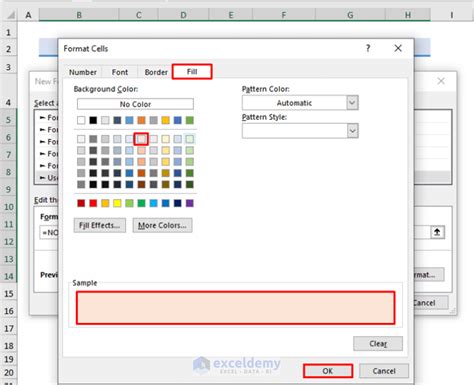
Task: Select column B header
Action: tap(79, 15)
